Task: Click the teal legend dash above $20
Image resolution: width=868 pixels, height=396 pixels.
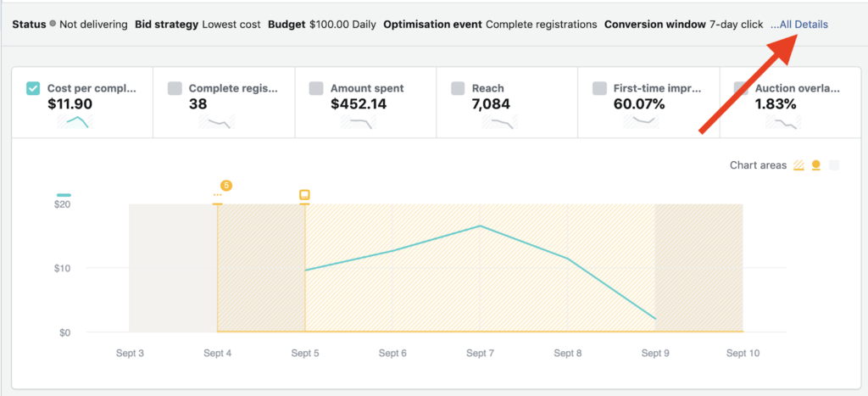Action: click(64, 195)
